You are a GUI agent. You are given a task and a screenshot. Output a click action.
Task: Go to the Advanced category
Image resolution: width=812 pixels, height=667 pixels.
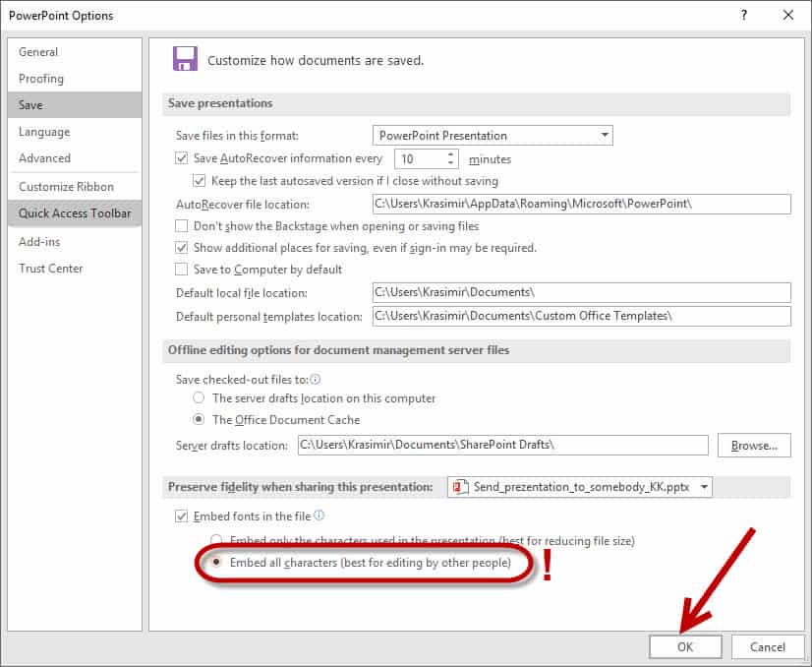pyautogui.click(x=75, y=158)
